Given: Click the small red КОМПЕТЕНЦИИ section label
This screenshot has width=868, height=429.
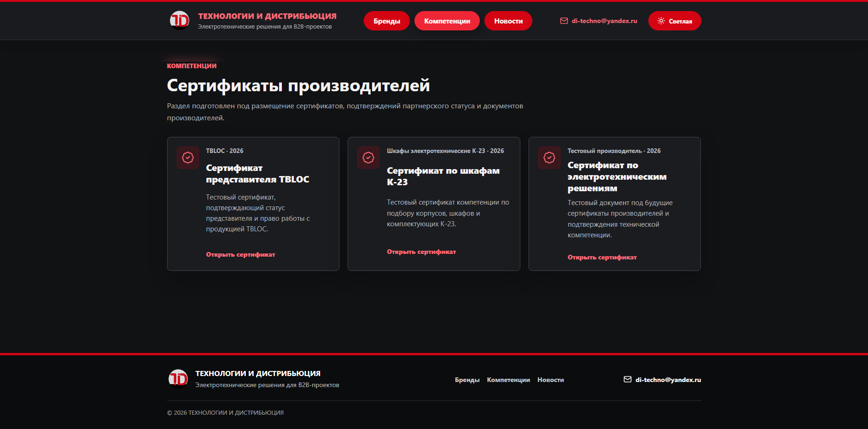Looking at the screenshot, I should pos(192,66).
